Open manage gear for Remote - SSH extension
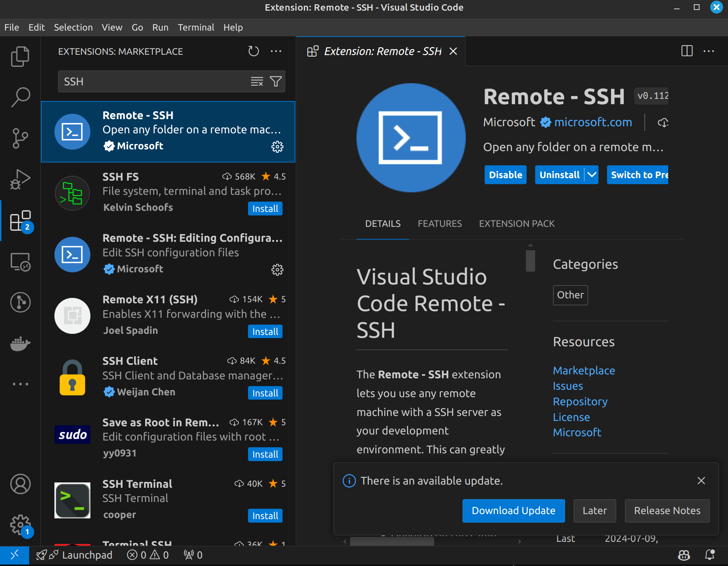Viewport: 728px width, 566px height. point(277,146)
